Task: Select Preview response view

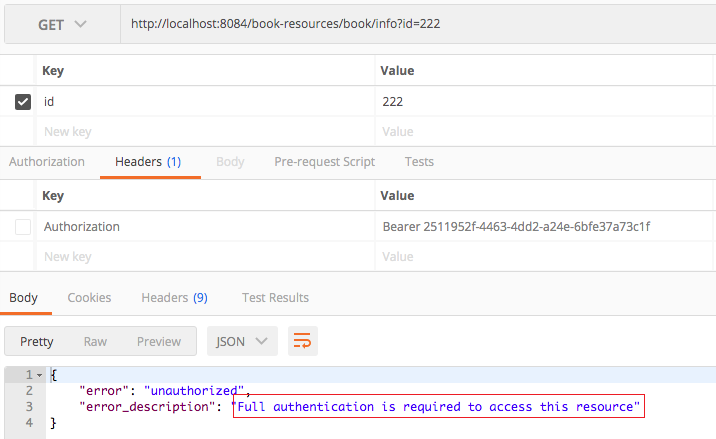Action: pyautogui.click(x=159, y=341)
